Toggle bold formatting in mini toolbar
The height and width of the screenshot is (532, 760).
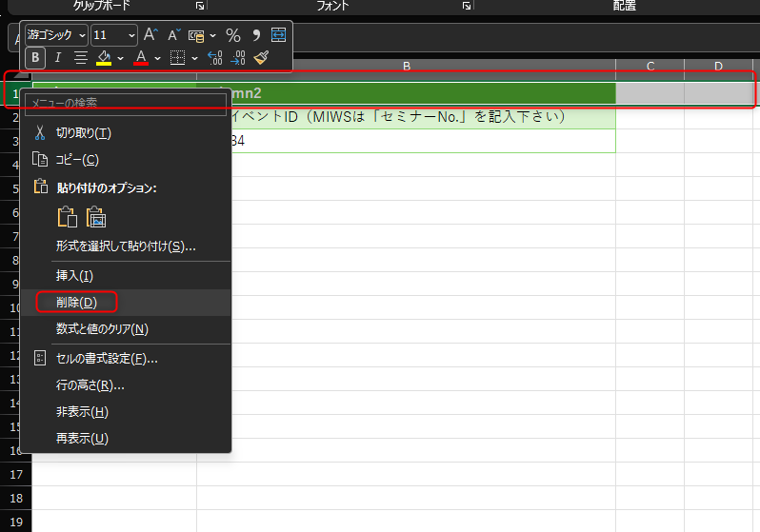click(35, 58)
